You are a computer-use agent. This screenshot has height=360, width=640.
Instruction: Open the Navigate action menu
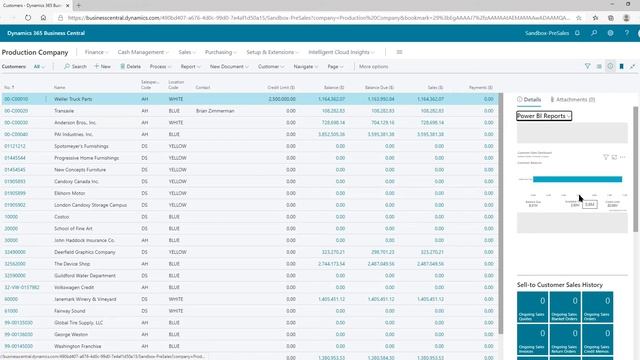(x=305, y=67)
